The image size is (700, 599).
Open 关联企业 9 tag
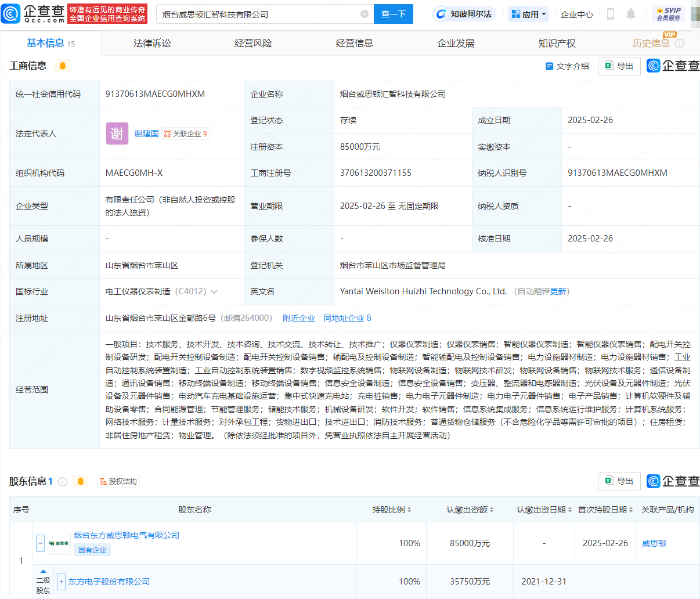coord(185,133)
